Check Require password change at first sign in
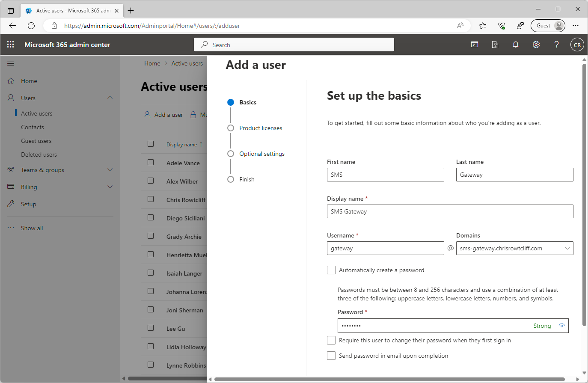 click(x=331, y=340)
